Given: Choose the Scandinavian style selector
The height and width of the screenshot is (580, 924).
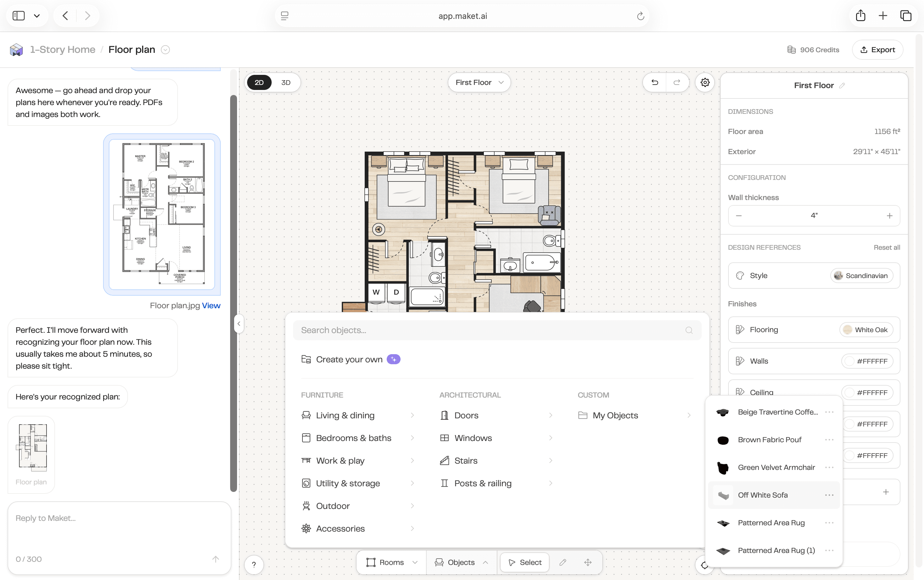Looking at the screenshot, I should click(x=861, y=276).
